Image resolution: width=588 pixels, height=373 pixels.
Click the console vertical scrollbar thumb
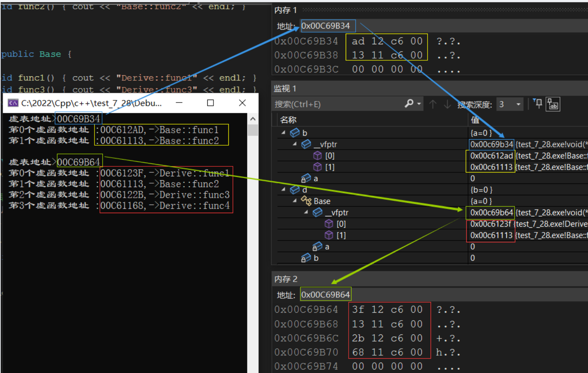pos(253,130)
